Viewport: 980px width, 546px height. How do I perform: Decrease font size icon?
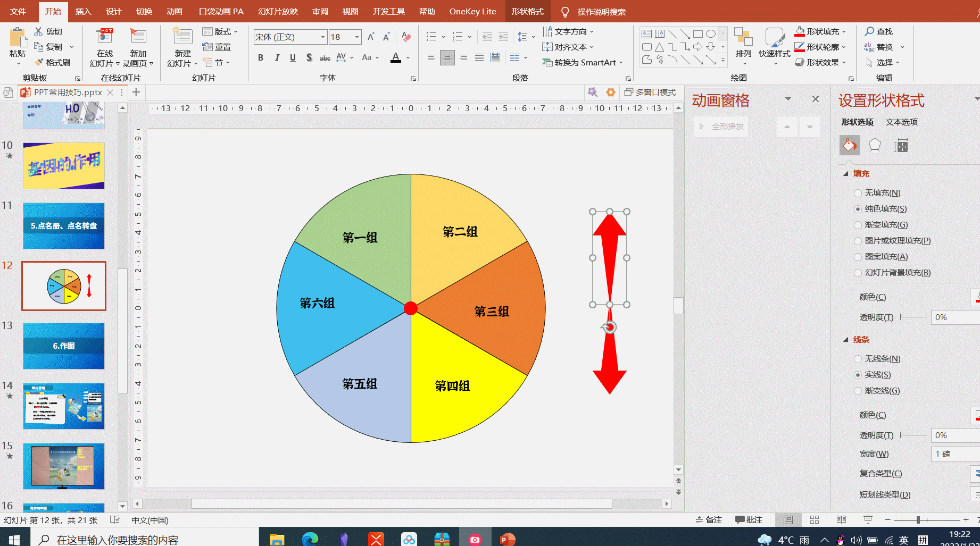387,37
